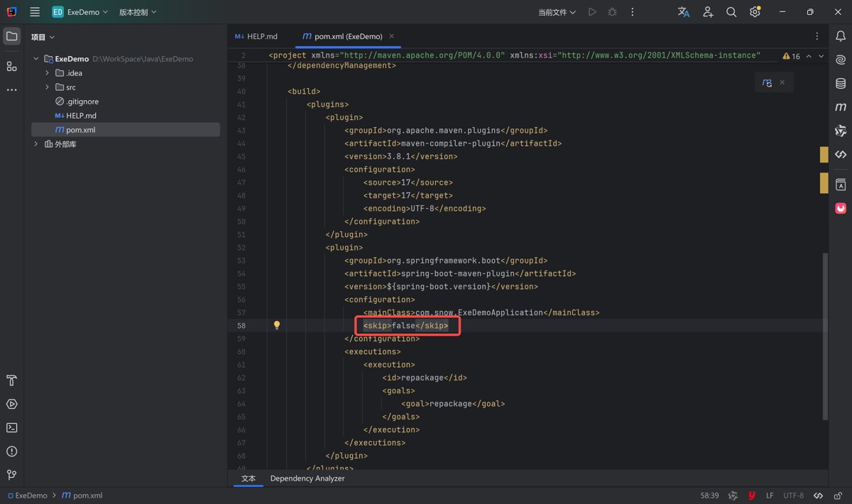The image size is (852, 504).
Task: Click the UTF-8 encoding status widget
Action: (793, 495)
